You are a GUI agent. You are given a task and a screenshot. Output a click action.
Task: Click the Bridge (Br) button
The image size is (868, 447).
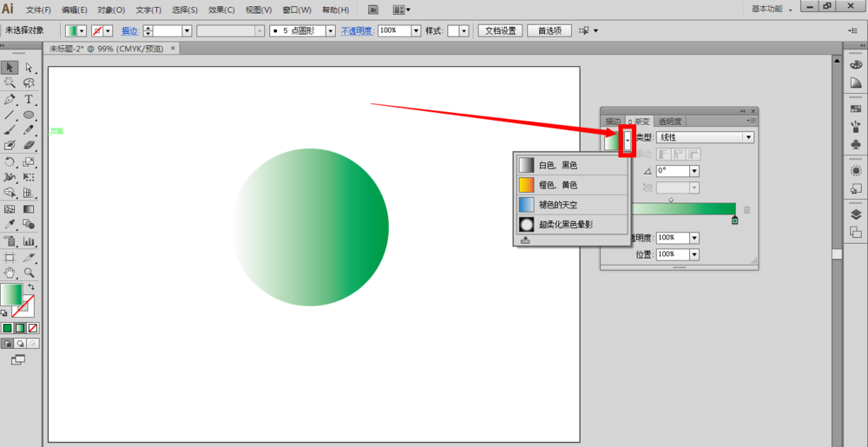coord(373,10)
